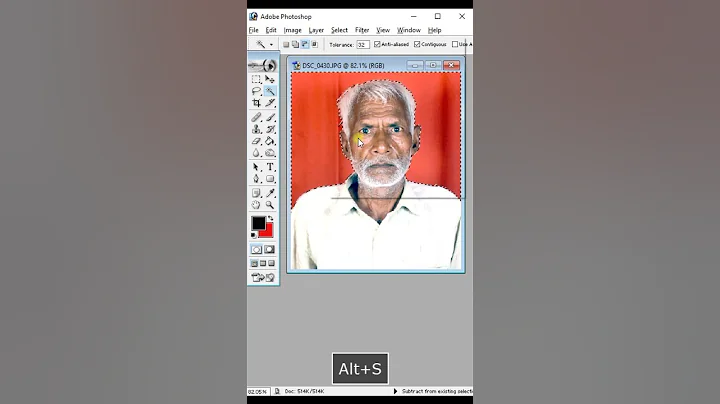Open the Image menu
The image size is (720, 404).
292,30
